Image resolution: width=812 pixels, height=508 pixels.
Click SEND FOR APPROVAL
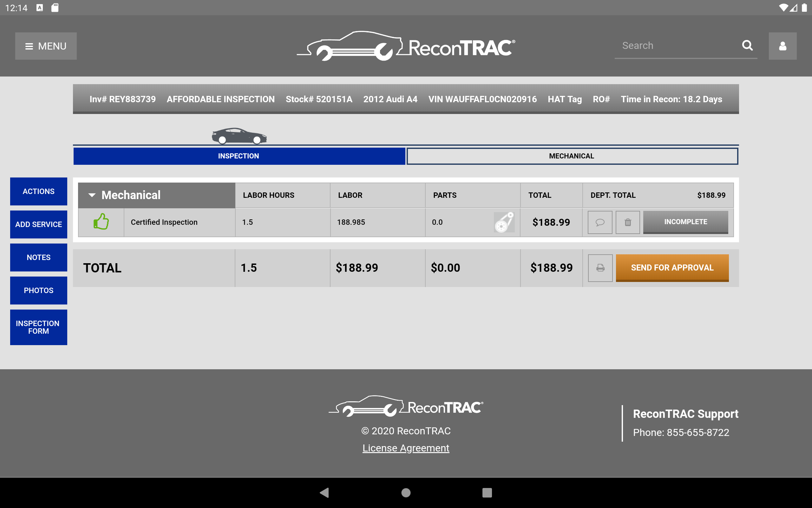[672, 268]
